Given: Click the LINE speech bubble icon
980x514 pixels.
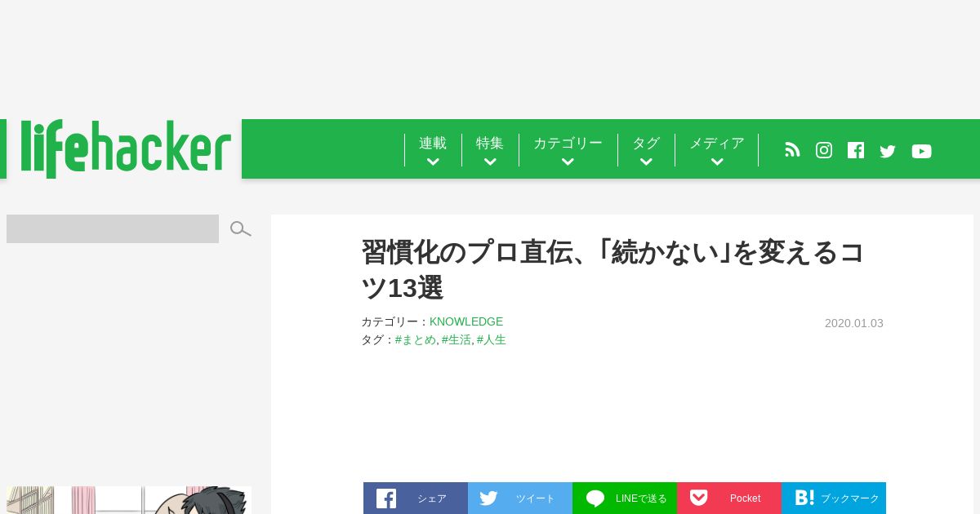Looking at the screenshot, I should tap(595, 498).
